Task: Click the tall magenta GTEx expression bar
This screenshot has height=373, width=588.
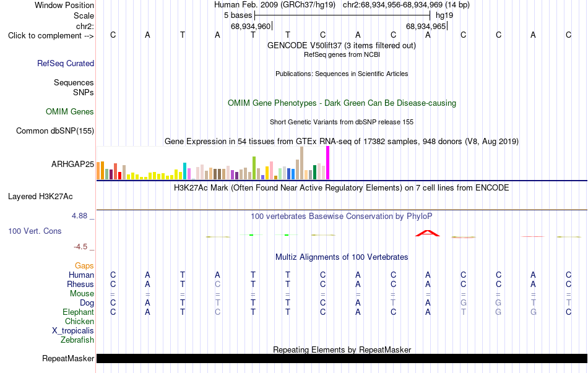Action: [x=328, y=163]
